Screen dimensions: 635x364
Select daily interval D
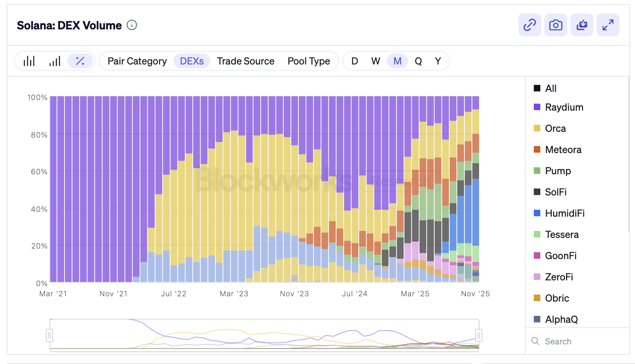tap(355, 61)
